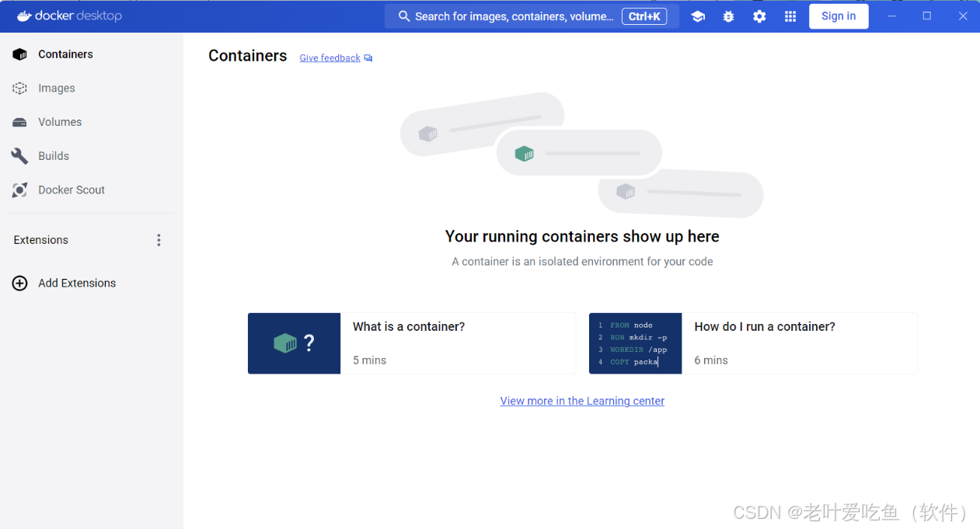Click View more in the Learning center
Viewport: 980px width, 529px height.
(582, 401)
